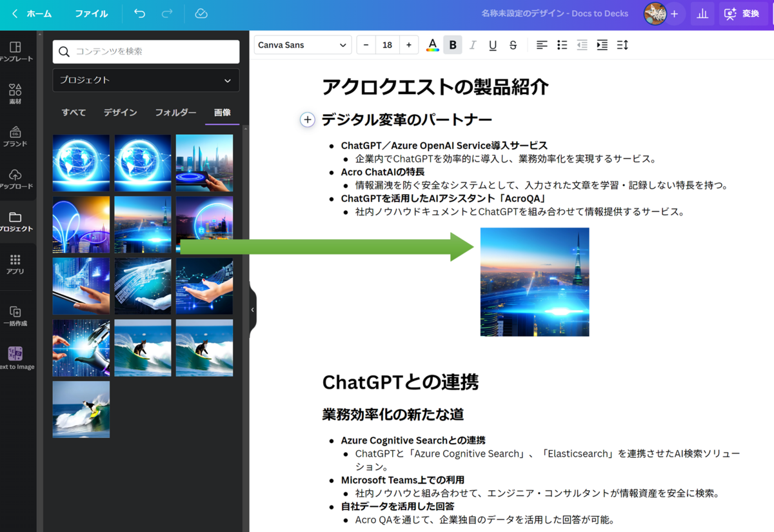
Task: Open the analytics chart icon
Action: coord(702,14)
